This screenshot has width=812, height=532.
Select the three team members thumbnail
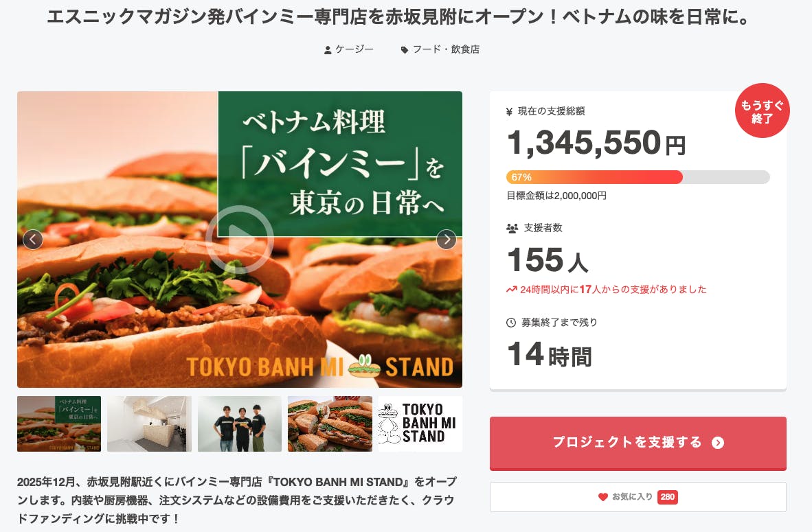point(240,424)
